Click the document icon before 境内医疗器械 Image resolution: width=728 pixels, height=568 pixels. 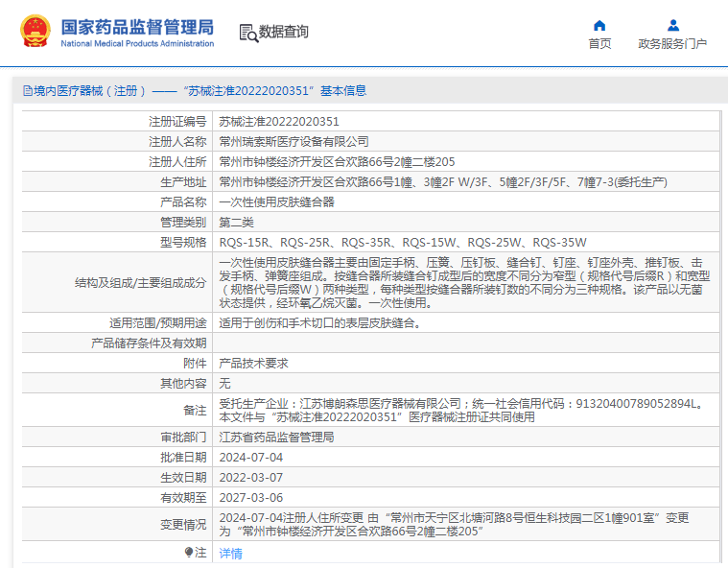(x=28, y=91)
